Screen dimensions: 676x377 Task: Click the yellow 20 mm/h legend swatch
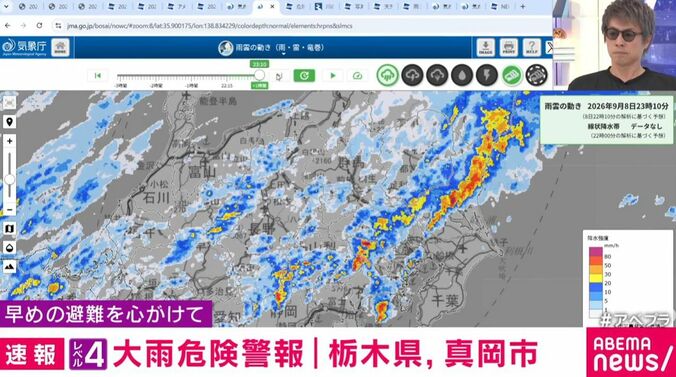pyautogui.click(x=595, y=279)
